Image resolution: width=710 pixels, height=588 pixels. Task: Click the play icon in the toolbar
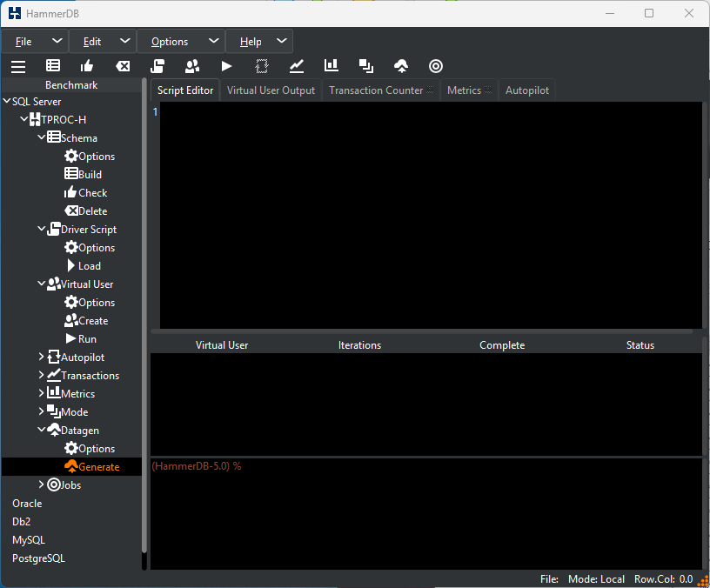click(x=226, y=66)
